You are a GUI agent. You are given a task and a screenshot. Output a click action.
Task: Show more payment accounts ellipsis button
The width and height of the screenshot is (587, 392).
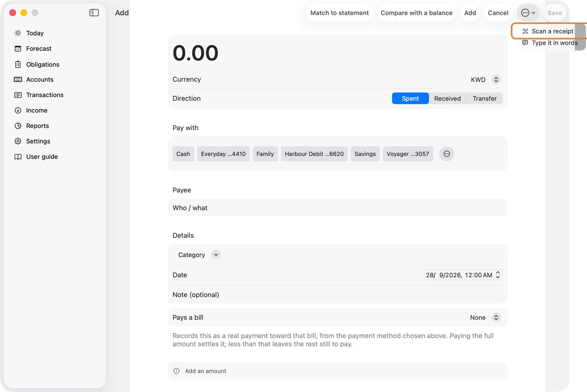(447, 154)
